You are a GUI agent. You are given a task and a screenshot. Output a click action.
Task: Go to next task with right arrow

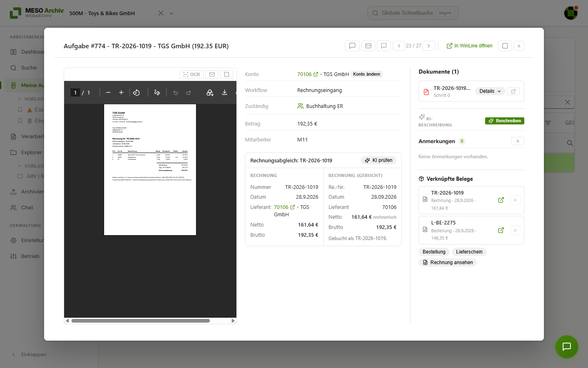click(429, 46)
